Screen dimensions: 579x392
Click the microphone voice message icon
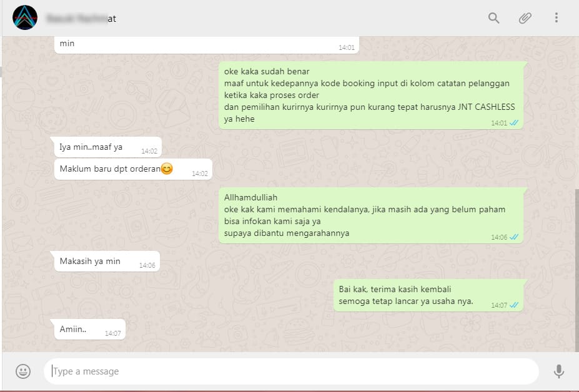(x=558, y=371)
